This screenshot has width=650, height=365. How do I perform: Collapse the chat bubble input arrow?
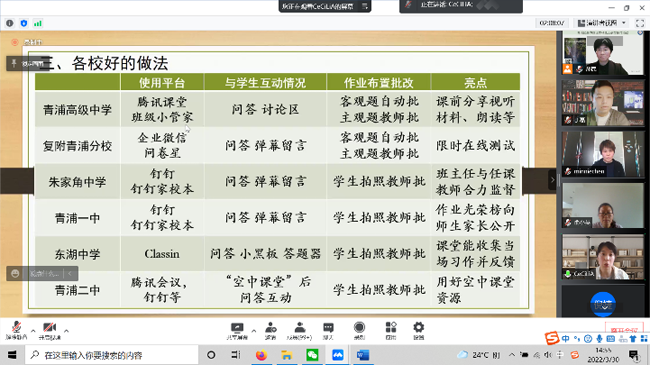[70, 273]
